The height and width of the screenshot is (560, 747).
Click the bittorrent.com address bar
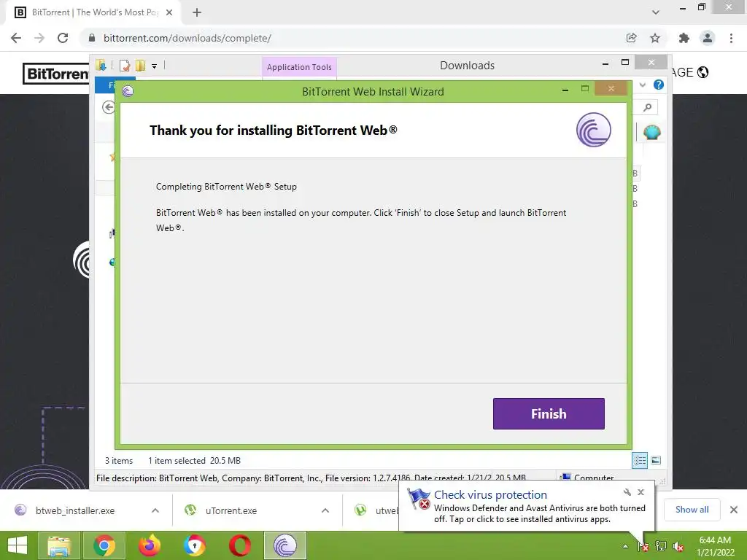pos(352,38)
